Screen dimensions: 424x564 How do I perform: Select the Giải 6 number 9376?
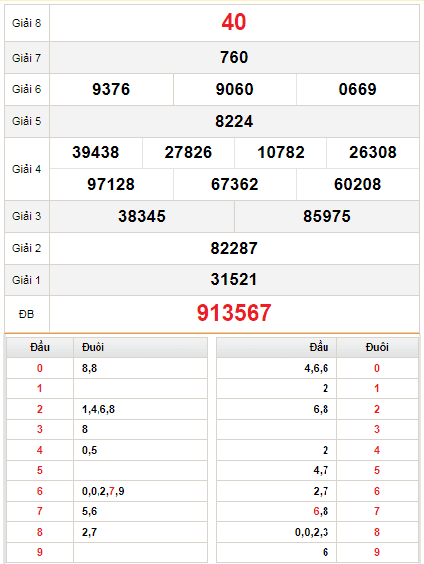(x=111, y=89)
